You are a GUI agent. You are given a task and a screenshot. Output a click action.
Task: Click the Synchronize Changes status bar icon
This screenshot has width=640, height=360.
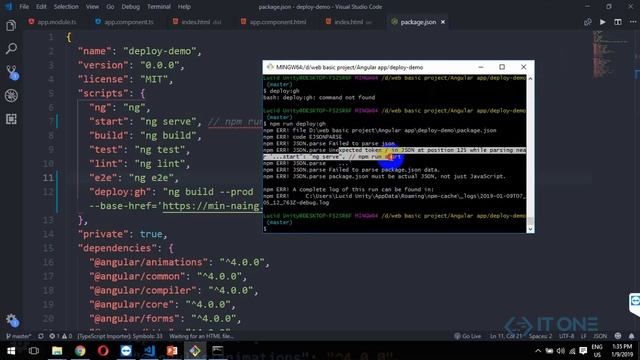coord(41,336)
